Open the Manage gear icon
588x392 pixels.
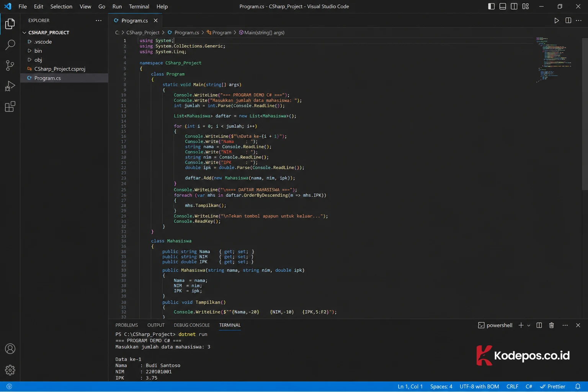10,370
